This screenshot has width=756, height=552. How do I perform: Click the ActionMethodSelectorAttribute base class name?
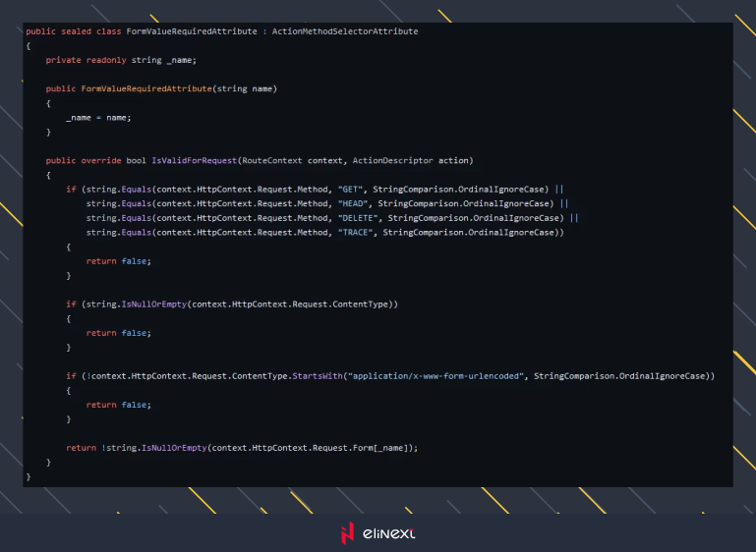coord(345,31)
